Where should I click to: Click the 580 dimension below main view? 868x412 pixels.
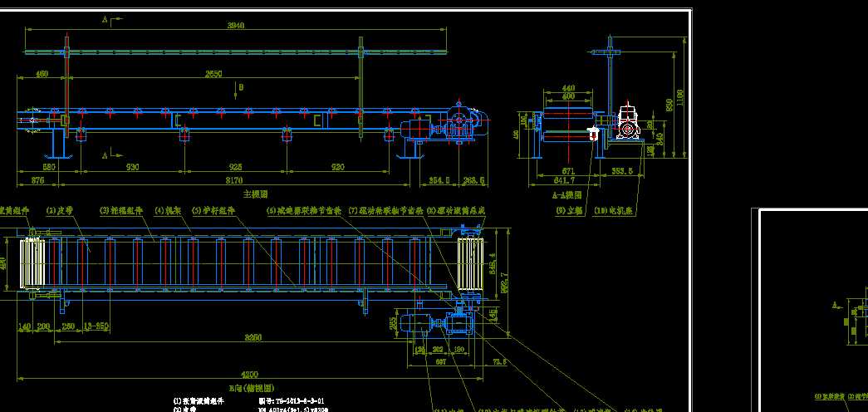(49, 167)
